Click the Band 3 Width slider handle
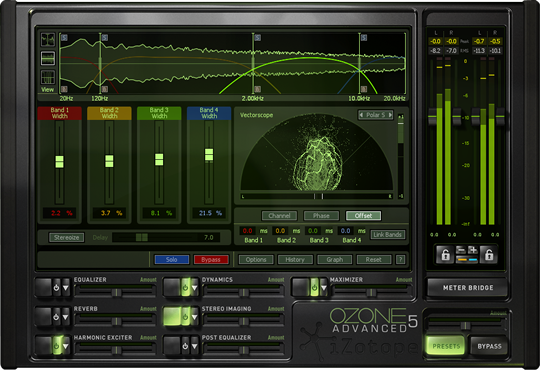This screenshot has width=540, height=370. (x=159, y=160)
